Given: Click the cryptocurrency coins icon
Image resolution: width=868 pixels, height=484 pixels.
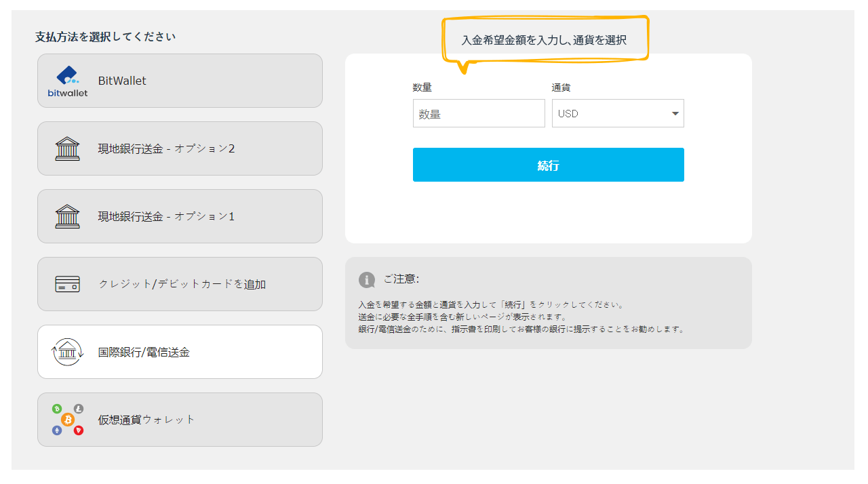Looking at the screenshot, I should (x=67, y=420).
